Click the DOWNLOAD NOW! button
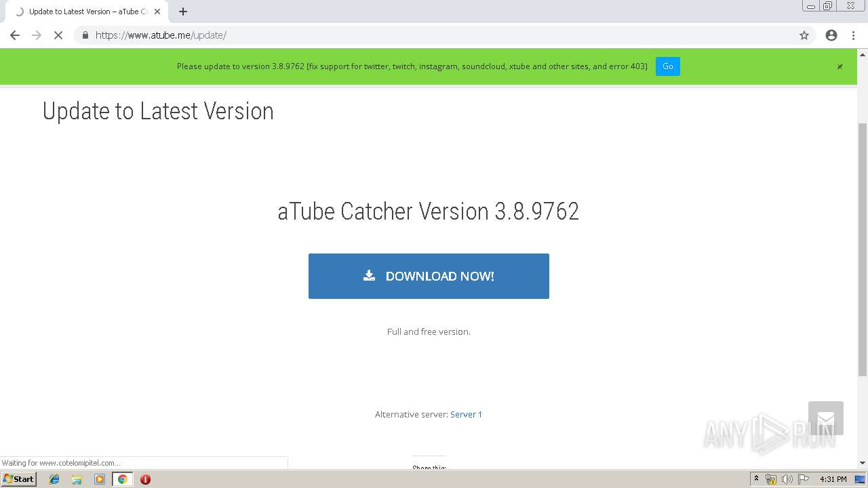 coord(429,276)
